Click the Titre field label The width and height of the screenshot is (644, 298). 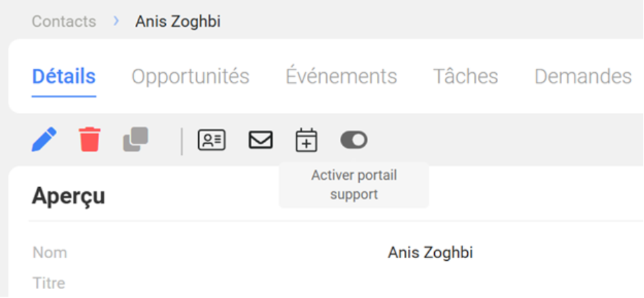[x=48, y=283]
